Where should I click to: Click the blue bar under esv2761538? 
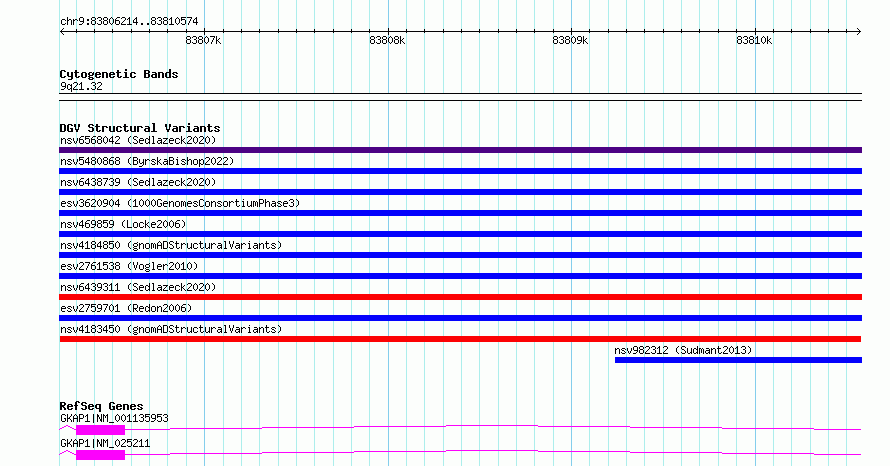(x=460, y=276)
